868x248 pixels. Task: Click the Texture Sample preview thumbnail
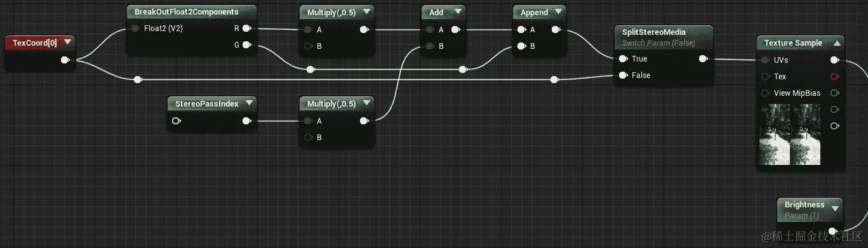(x=790, y=134)
